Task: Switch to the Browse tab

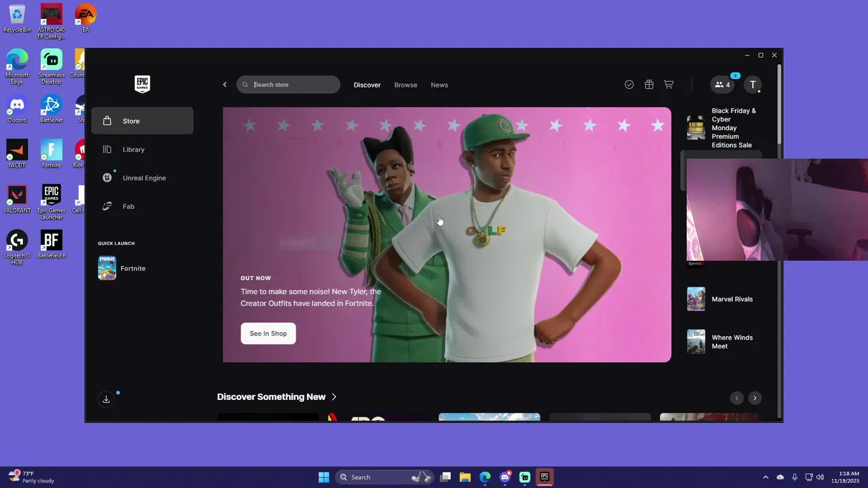Action: coord(406,85)
